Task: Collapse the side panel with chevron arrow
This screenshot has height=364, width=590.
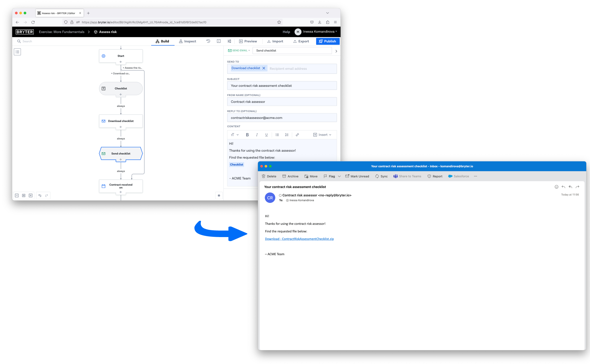Action: click(x=336, y=51)
